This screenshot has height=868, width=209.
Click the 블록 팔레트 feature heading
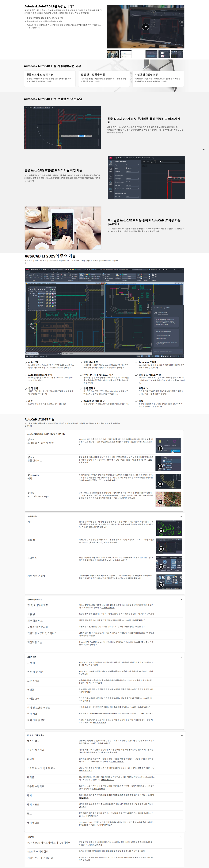89,388
